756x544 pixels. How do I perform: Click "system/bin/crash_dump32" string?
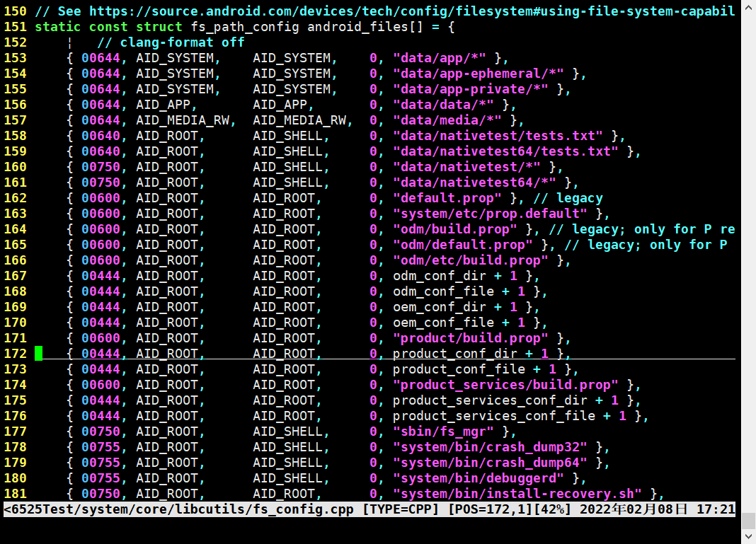(x=491, y=446)
